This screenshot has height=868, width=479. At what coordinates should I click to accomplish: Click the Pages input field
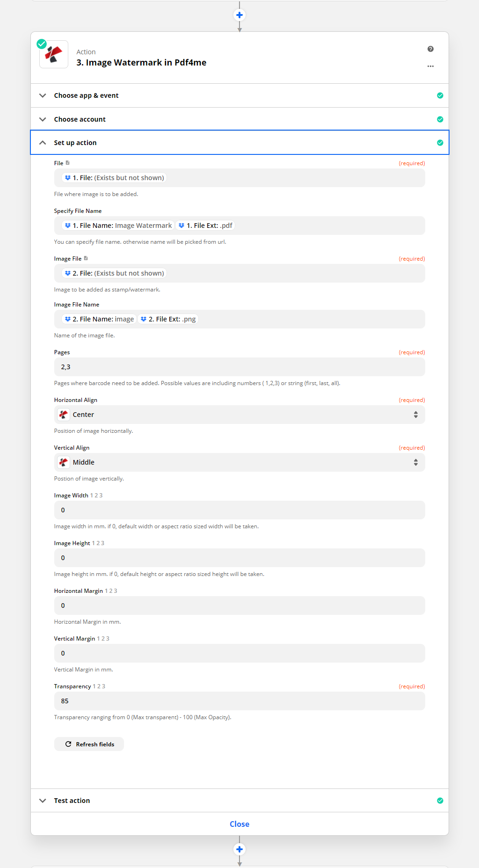tap(239, 367)
